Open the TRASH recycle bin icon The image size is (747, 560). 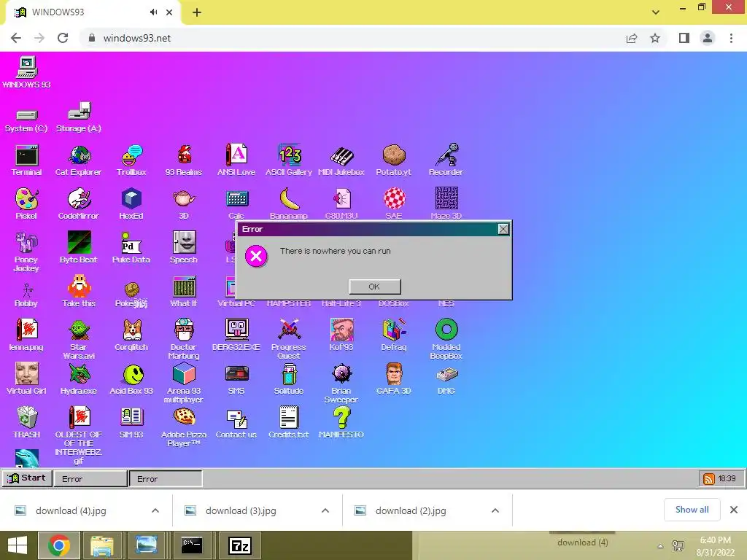(27, 423)
